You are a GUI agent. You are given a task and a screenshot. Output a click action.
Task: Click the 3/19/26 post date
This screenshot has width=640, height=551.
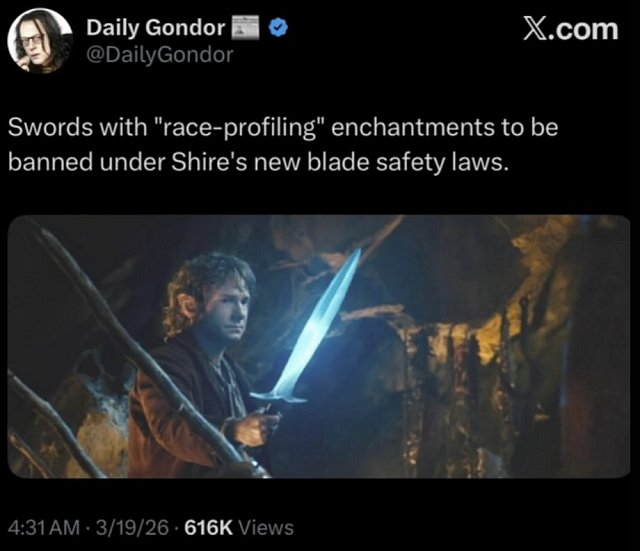click(x=132, y=528)
